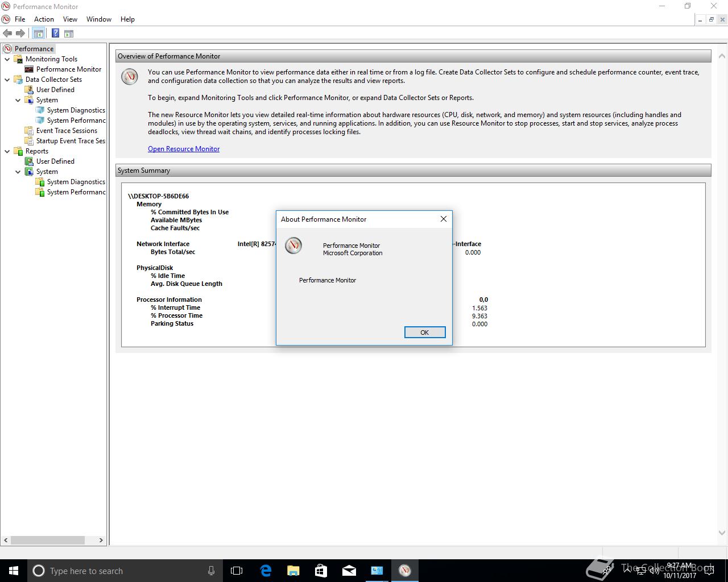Click the Forward arrow toolbar icon
Image resolution: width=728 pixels, height=582 pixels.
tap(20, 34)
